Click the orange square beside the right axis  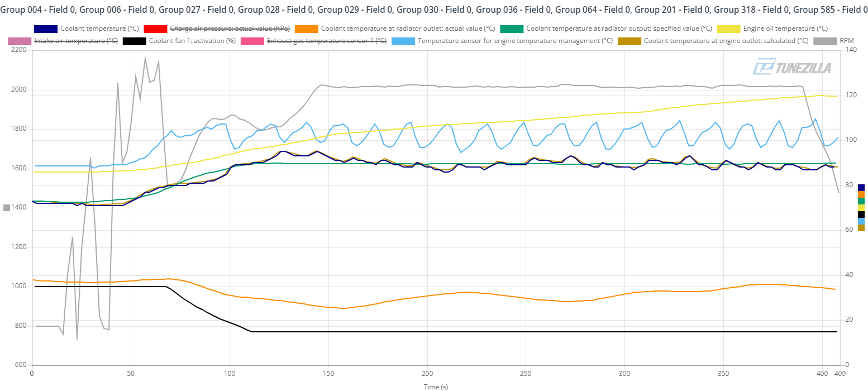pos(861,194)
